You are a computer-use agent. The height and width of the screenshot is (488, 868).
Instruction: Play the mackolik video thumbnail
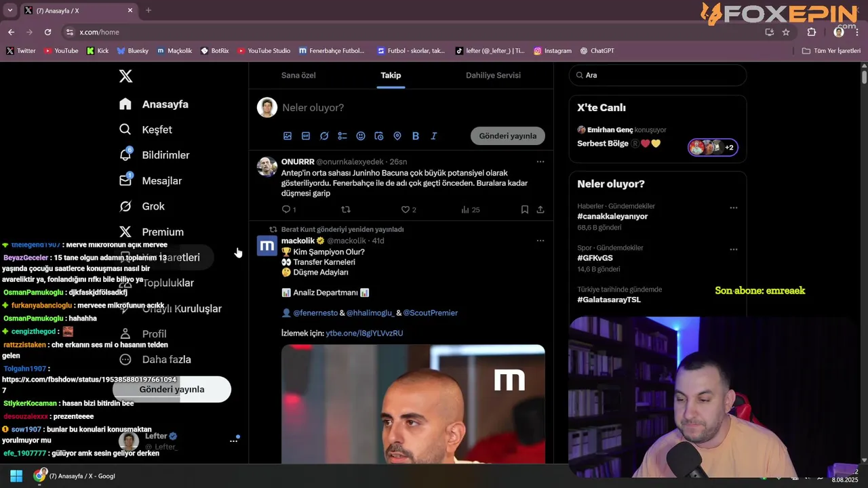(x=413, y=404)
